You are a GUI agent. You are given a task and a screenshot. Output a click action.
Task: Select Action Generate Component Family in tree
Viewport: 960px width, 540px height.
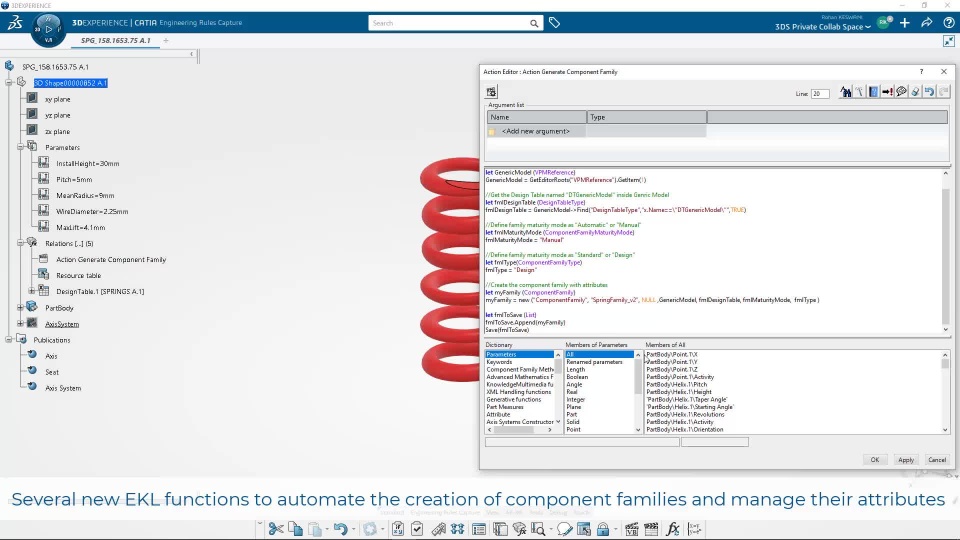111,260
